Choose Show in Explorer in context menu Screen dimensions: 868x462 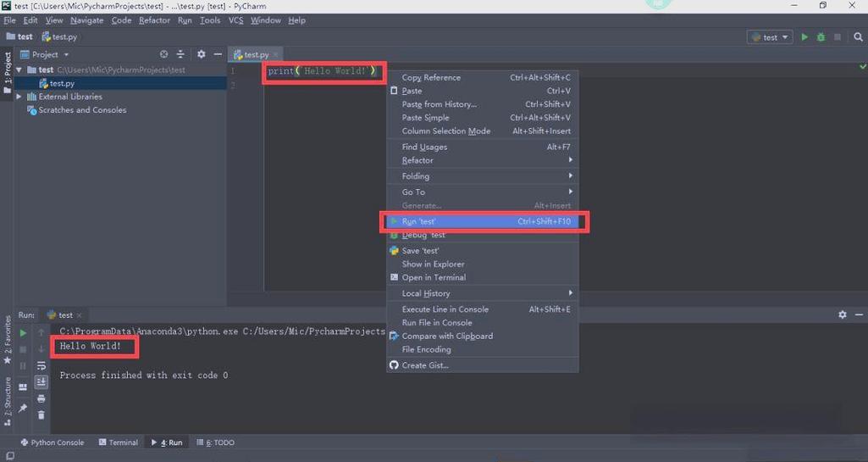pos(482,264)
